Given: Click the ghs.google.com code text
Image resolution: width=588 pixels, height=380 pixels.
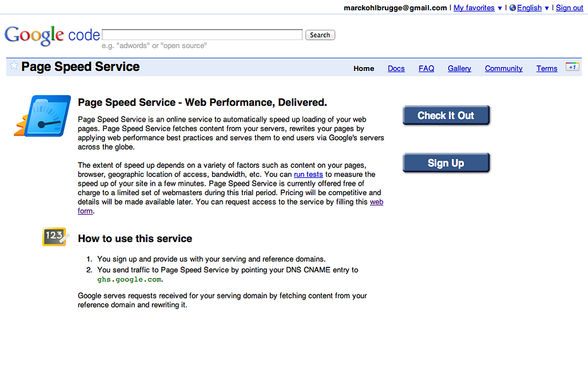Looking at the screenshot, I should point(129,279).
